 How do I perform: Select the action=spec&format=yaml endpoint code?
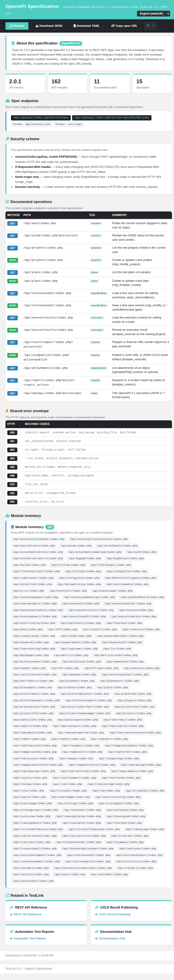pyautogui.click(x=112, y=118)
